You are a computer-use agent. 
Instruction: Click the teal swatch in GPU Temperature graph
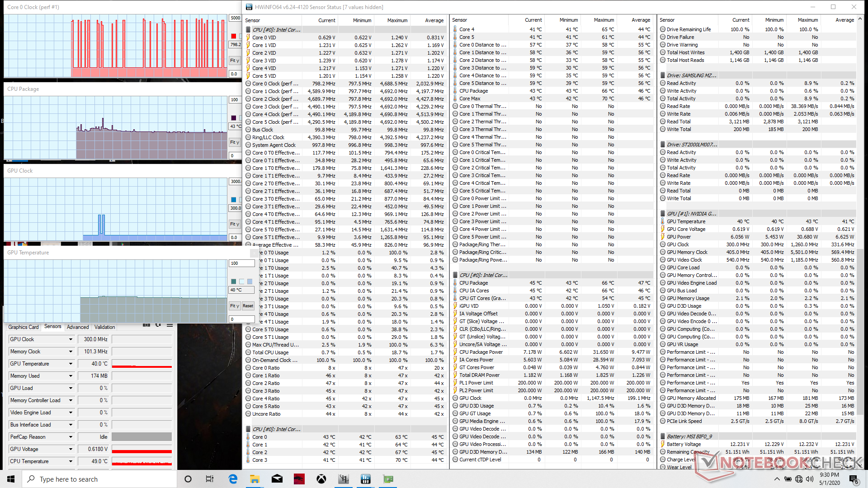[x=234, y=282]
